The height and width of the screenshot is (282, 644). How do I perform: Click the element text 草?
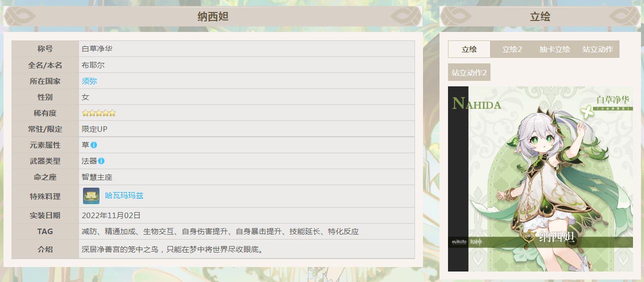85,145
